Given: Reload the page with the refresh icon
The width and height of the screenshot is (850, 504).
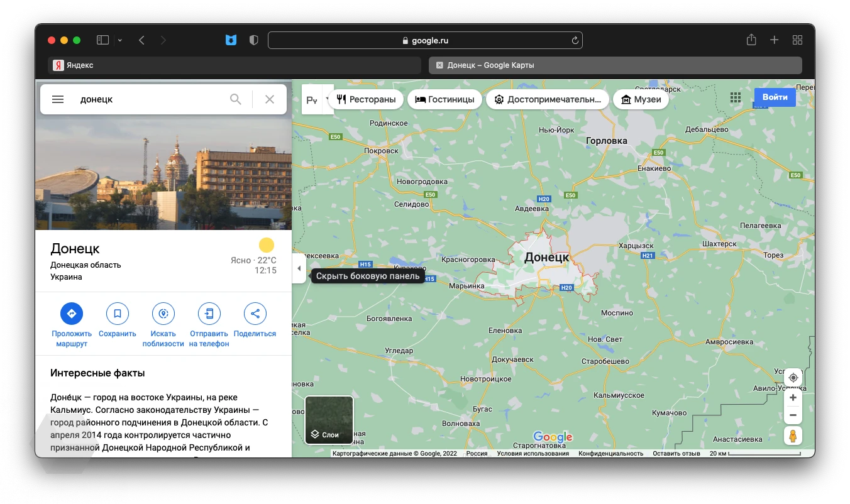Looking at the screenshot, I should 575,40.
